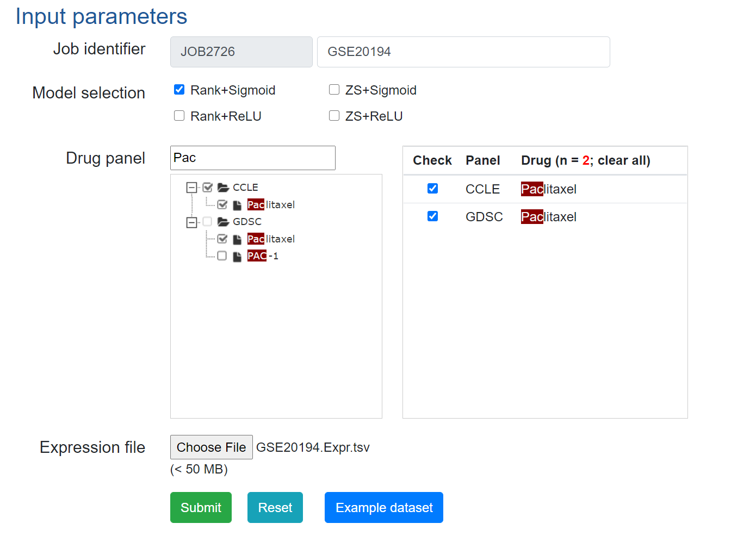Tick the ZS+ReLU model option

(x=334, y=116)
